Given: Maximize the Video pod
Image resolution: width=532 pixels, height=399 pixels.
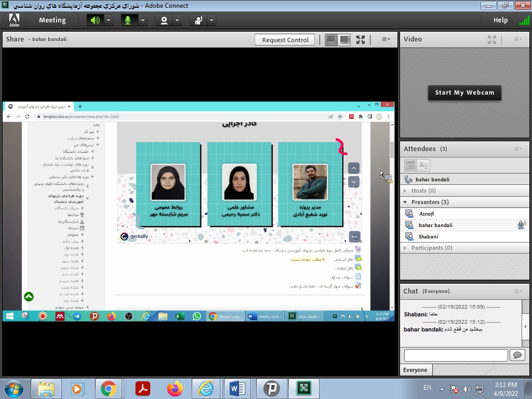Looking at the screenshot, I should [x=492, y=39].
